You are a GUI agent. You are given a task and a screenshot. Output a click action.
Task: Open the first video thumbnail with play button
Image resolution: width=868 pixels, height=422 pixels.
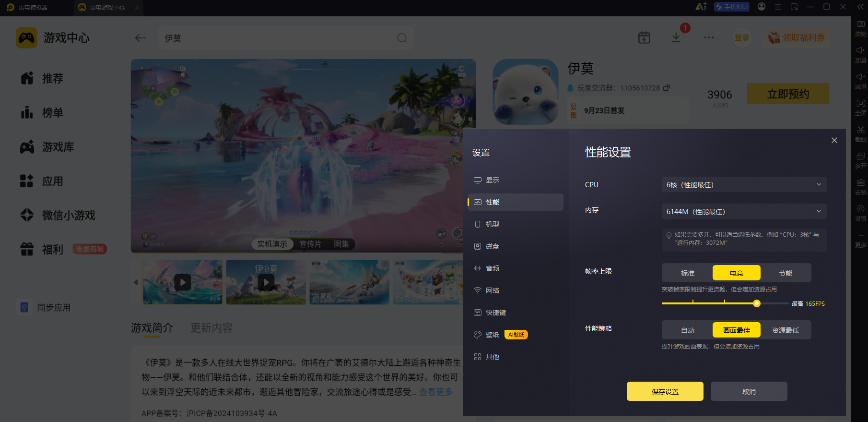pos(183,282)
